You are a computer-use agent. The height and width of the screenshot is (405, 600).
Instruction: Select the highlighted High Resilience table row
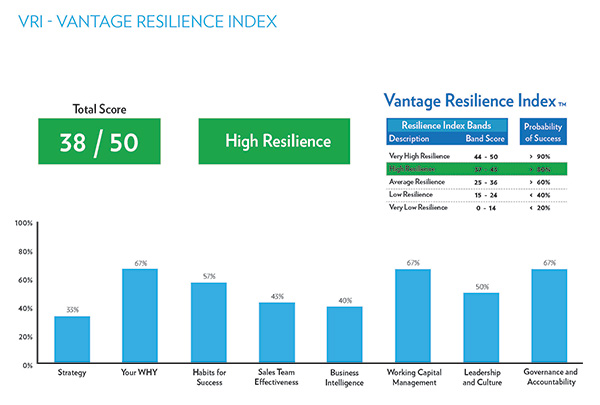477,169
